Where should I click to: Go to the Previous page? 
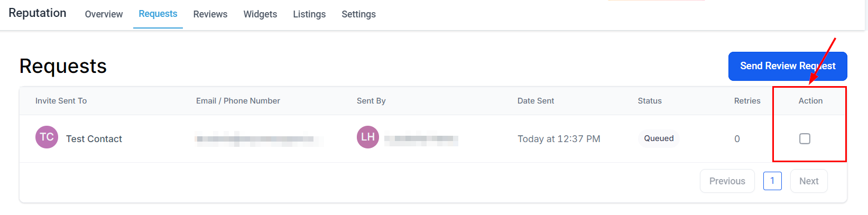click(727, 181)
